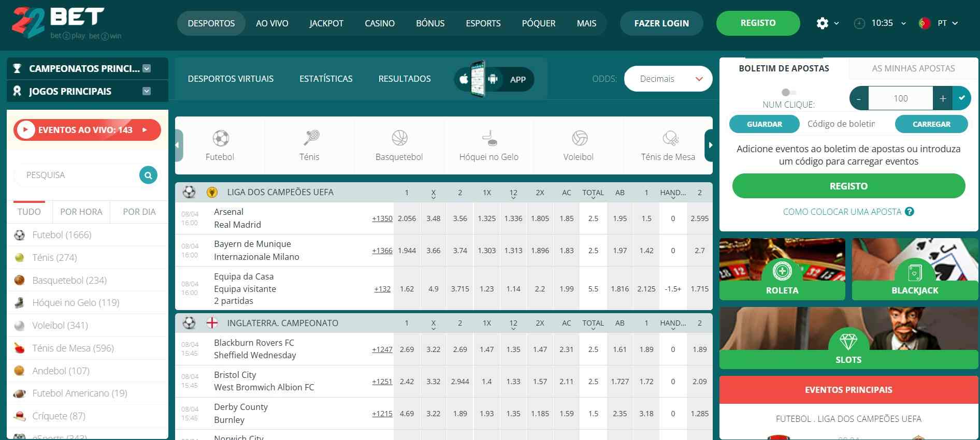980x440 pixels.
Task: Click the trophy icon of Campeonatos Principais
Action: [17, 68]
